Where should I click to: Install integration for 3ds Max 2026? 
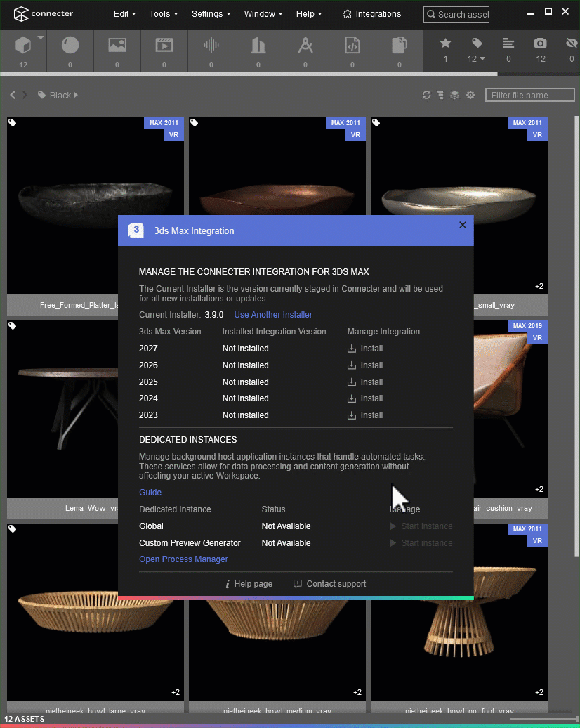point(365,365)
